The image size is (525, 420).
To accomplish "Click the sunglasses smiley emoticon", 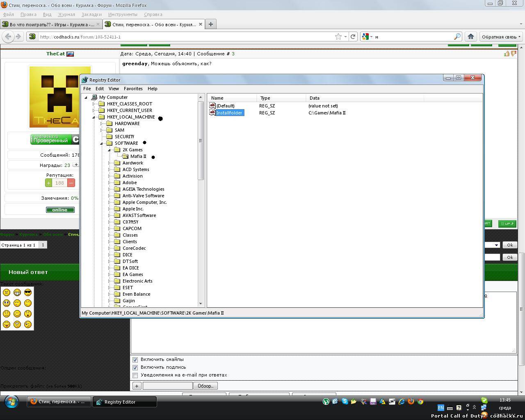I will (x=28, y=292).
